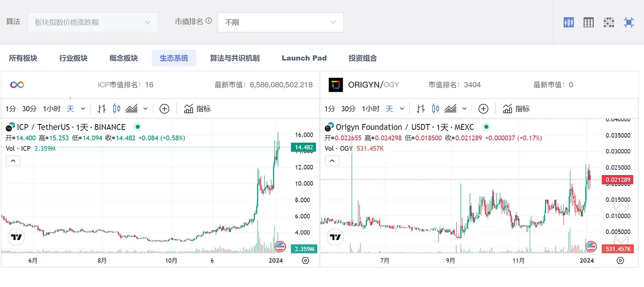Select the candlestick chart style on ICP toolbar
The image size is (644, 287).
click(116, 108)
